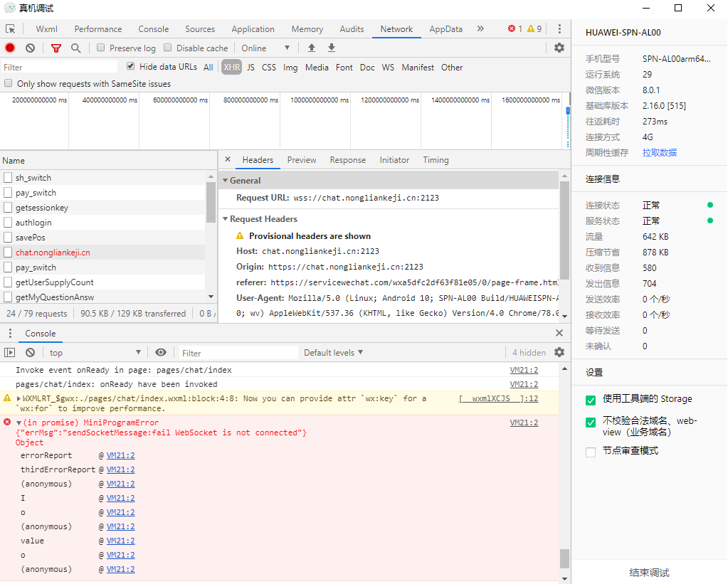Screen dimensions: 728x584
Task: Click the console vertical scrollbar thumb
Action: coord(564,558)
